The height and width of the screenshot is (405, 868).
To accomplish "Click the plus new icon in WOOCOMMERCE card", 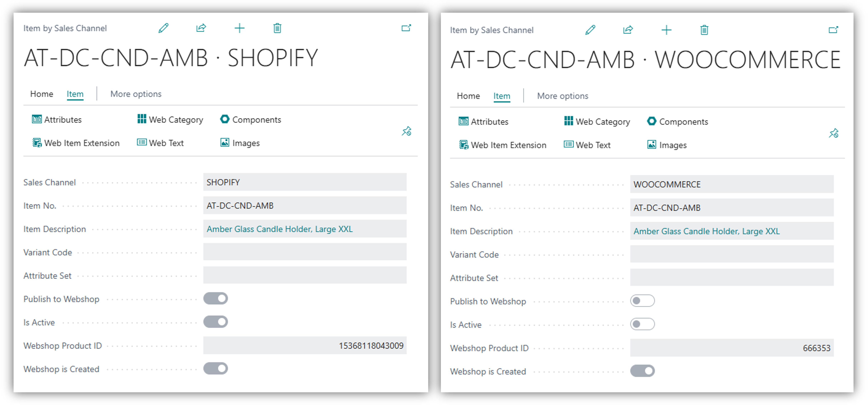I will pyautogui.click(x=666, y=30).
